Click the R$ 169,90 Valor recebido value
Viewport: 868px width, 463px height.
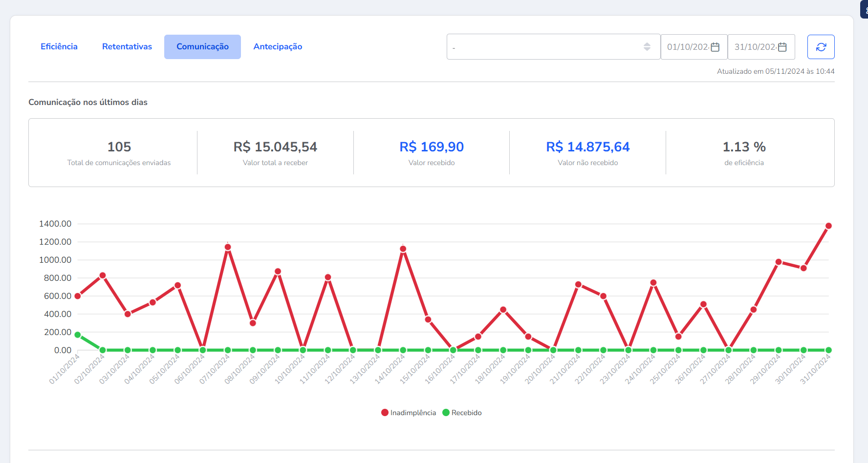pos(432,147)
